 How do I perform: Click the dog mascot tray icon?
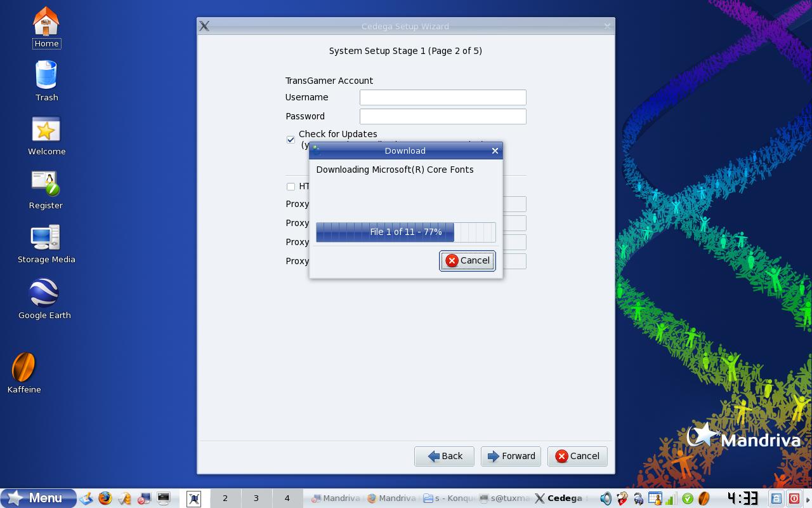coord(622,498)
